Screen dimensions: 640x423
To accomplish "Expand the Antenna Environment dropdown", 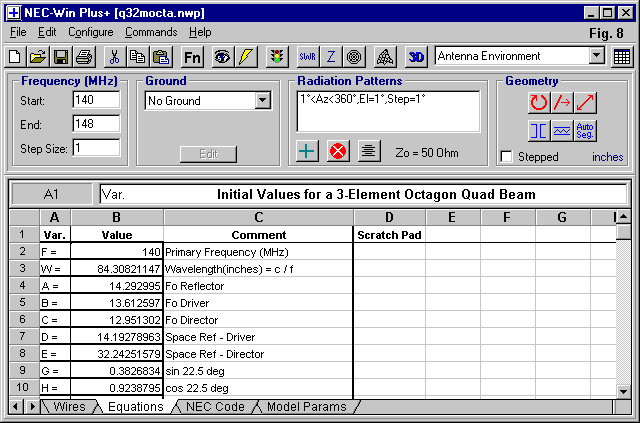I will point(597,56).
